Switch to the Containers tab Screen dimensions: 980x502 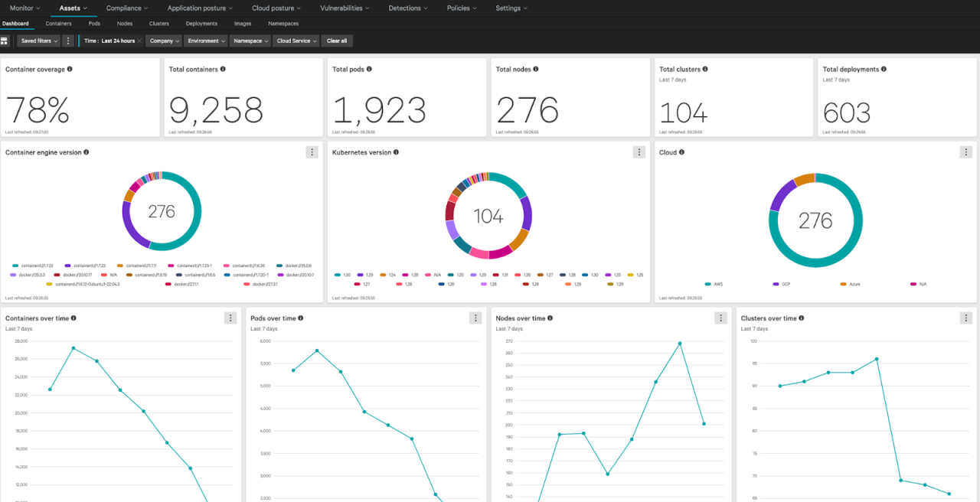point(58,24)
